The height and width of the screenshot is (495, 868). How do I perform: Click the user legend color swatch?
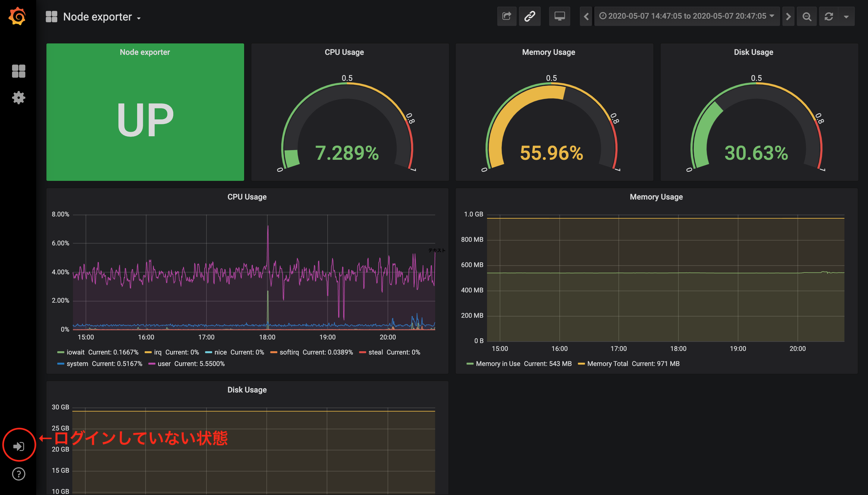(152, 364)
